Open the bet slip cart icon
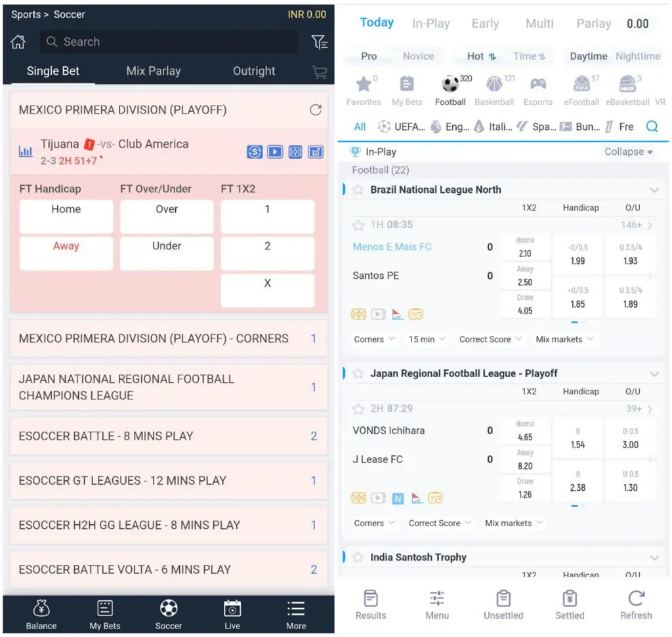The height and width of the screenshot is (637, 672). 320,72
